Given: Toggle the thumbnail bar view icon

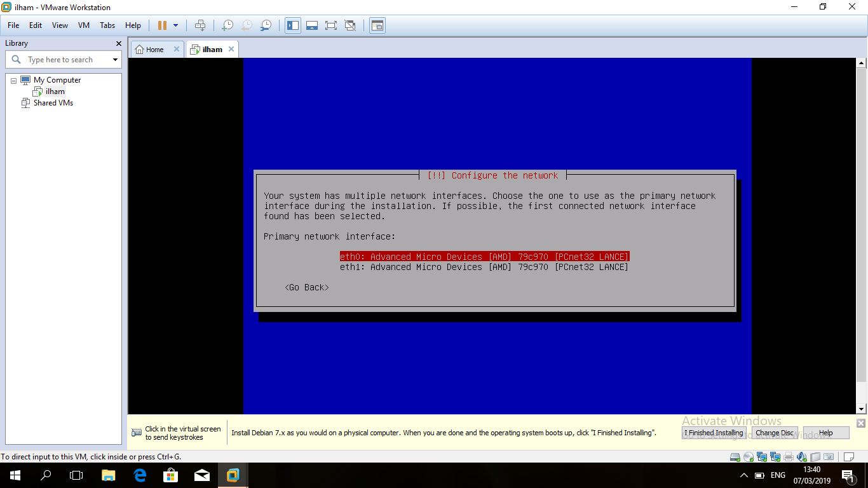Looking at the screenshot, I should (312, 25).
